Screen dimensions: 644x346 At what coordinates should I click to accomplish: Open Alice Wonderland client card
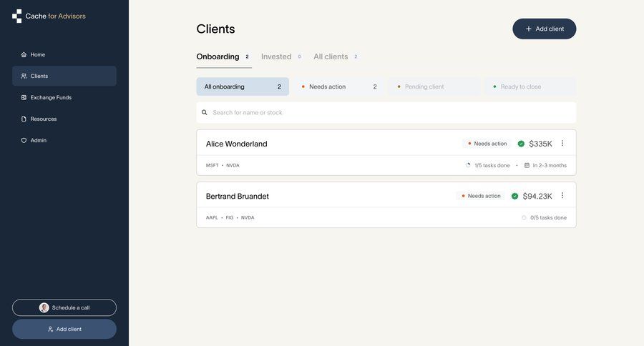(386, 152)
